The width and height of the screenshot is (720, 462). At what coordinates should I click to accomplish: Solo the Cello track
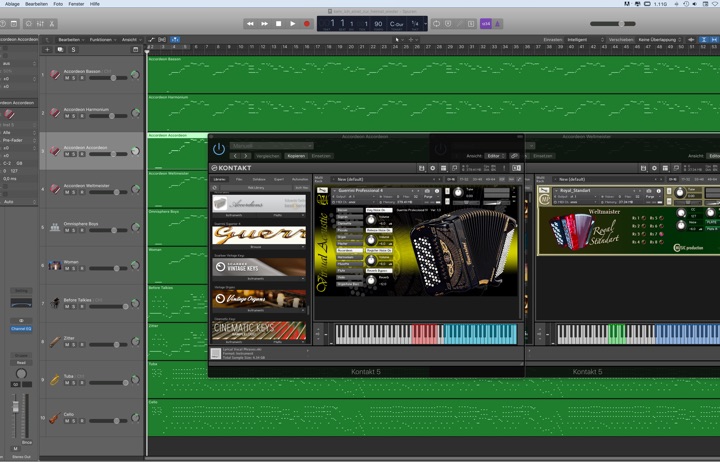[x=74, y=421]
